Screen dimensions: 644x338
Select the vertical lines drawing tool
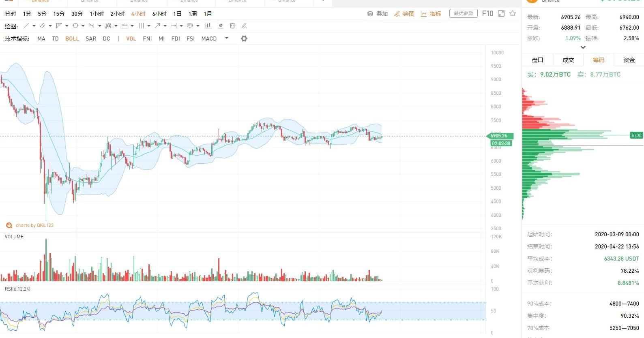click(141, 26)
